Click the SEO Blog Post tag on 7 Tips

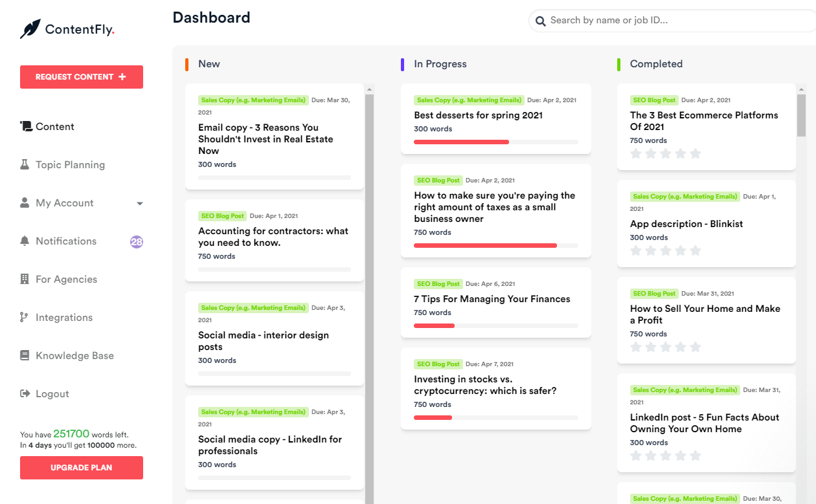coord(438,284)
